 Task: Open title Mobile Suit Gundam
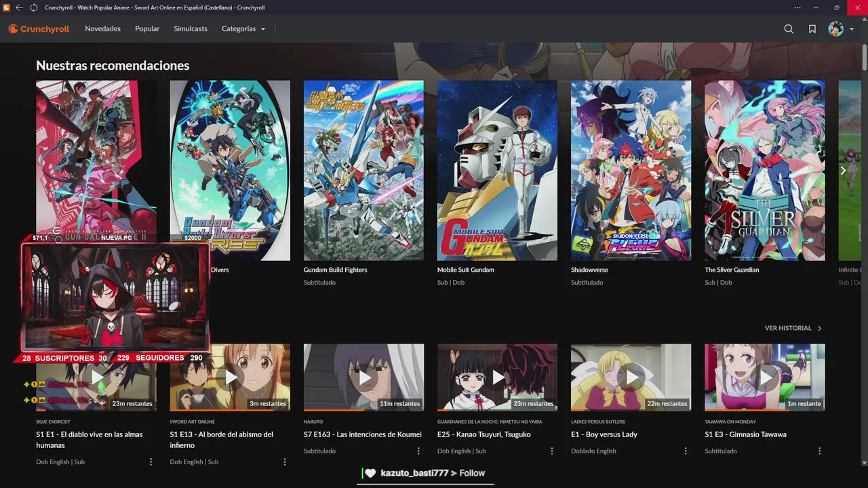tap(466, 270)
